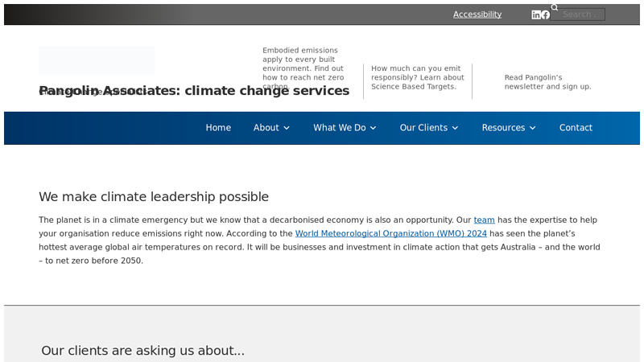
Task: Click inside the Search input field
Action: pos(581,14)
